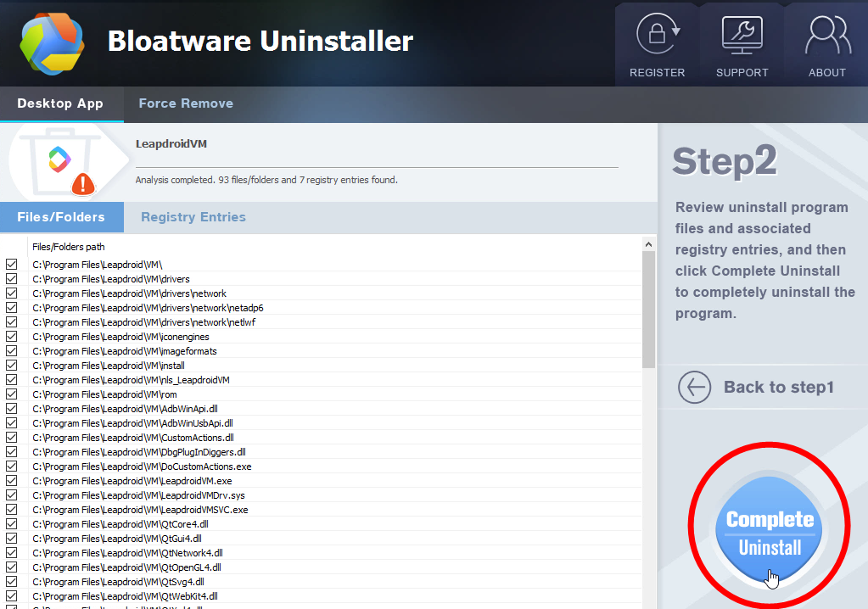Uncheck the CustomActions.dll checkbox
This screenshot has height=609, width=868.
point(12,438)
